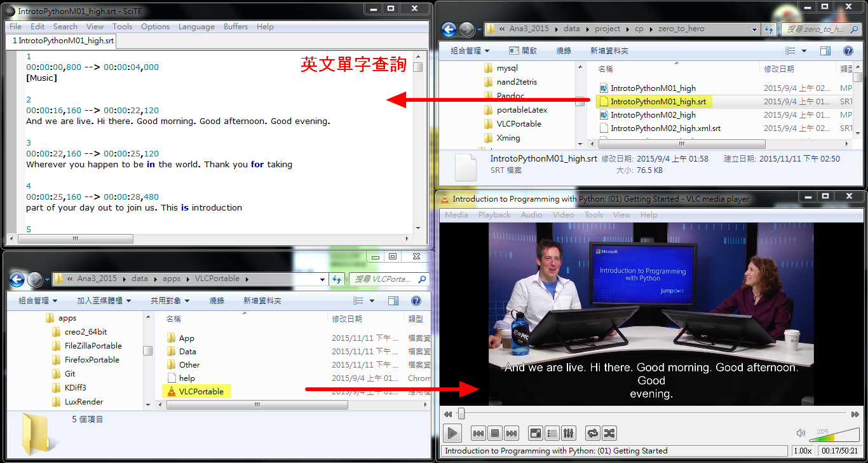Click the VLC seek bar handle
This screenshot has height=463, width=868.
(x=461, y=414)
